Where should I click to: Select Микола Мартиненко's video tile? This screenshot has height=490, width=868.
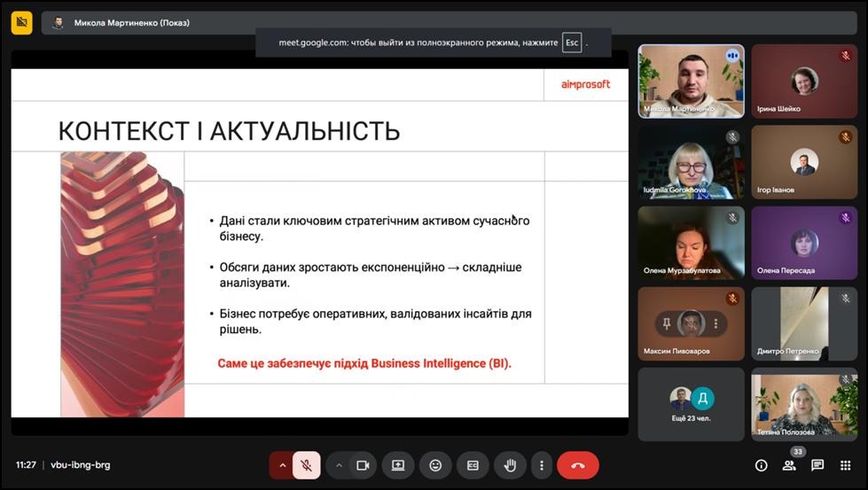point(691,81)
